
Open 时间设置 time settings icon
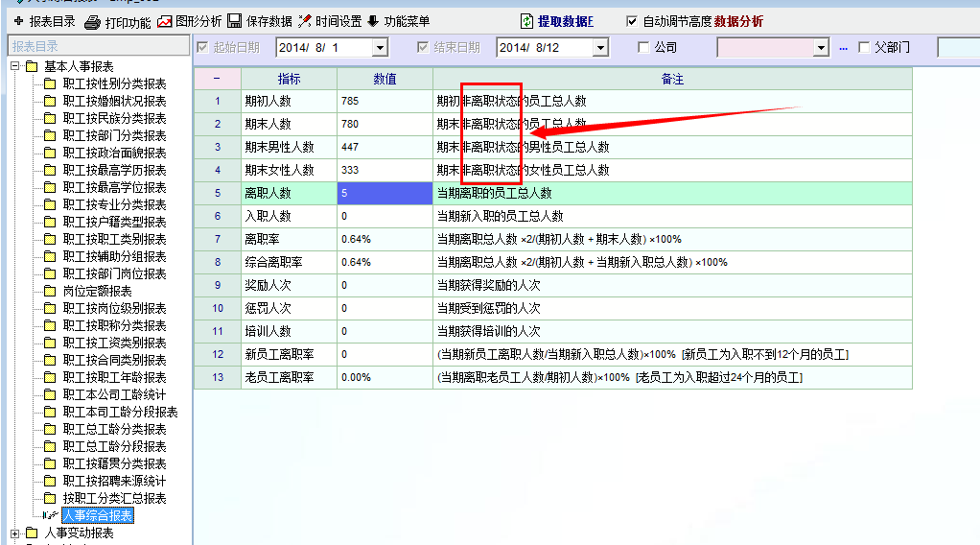305,21
